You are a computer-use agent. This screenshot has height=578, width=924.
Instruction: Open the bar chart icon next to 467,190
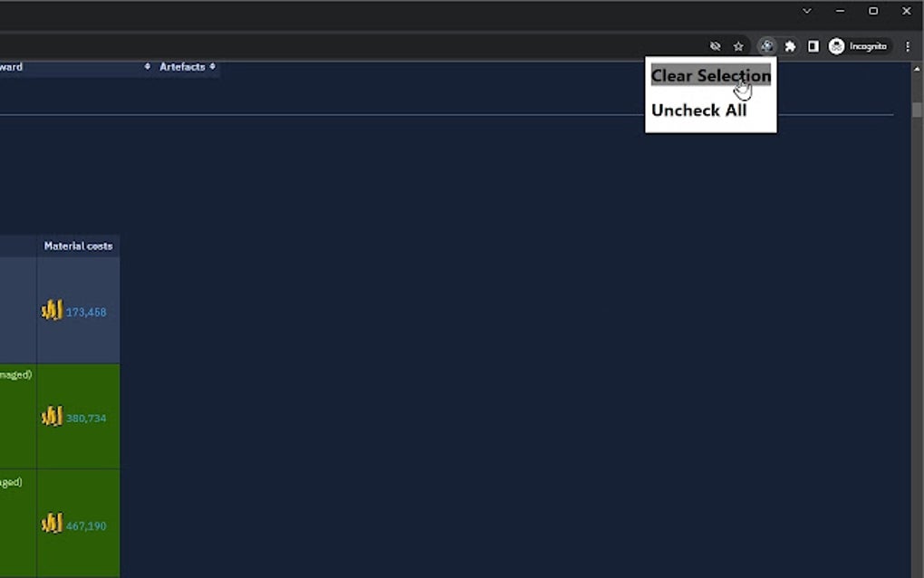click(x=52, y=524)
